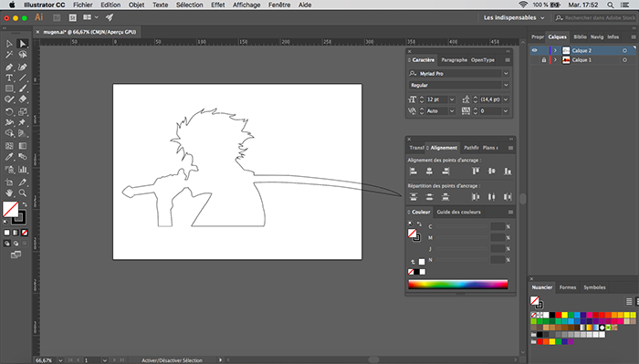The image size is (639, 364).
Task: Open Alignement panel options menu
Action: click(510, 148)
